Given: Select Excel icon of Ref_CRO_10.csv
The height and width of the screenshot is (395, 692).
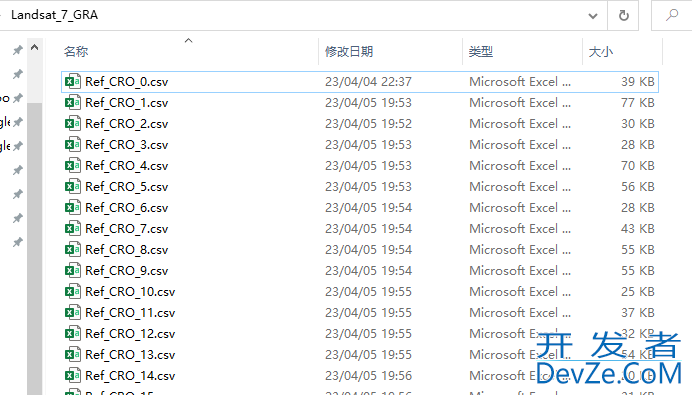Looking at the screenshot, I should pyautogui.click(x=73, y=292).
